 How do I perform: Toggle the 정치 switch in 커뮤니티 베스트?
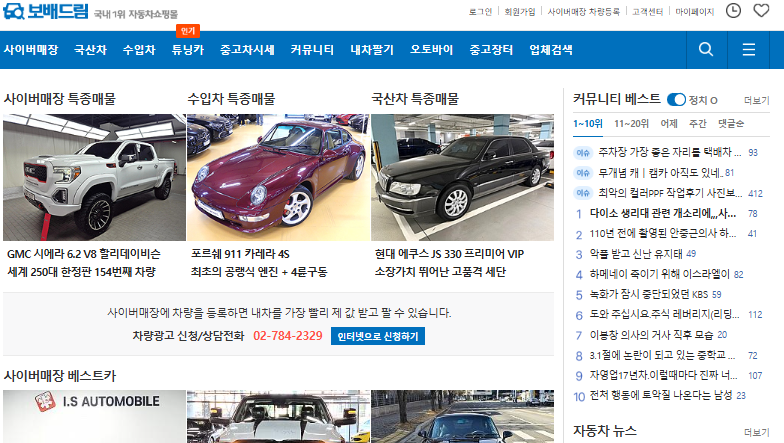click(x=676, y=100)
